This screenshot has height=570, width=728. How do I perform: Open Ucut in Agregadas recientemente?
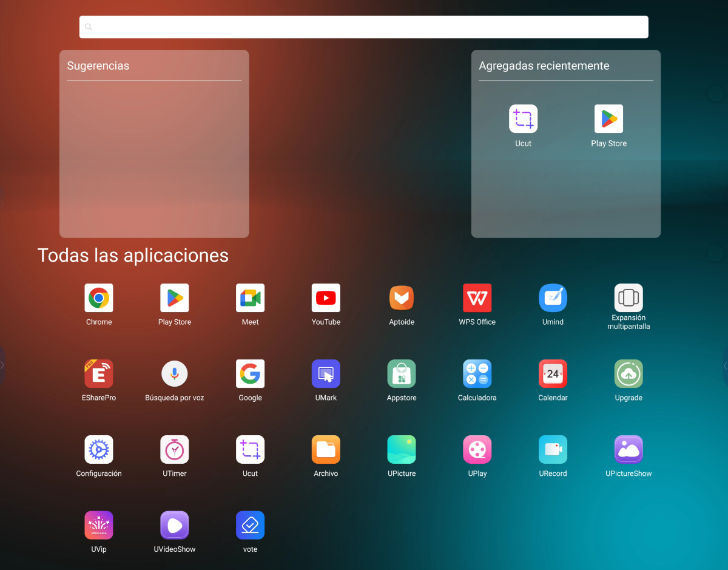coord(524,119)
